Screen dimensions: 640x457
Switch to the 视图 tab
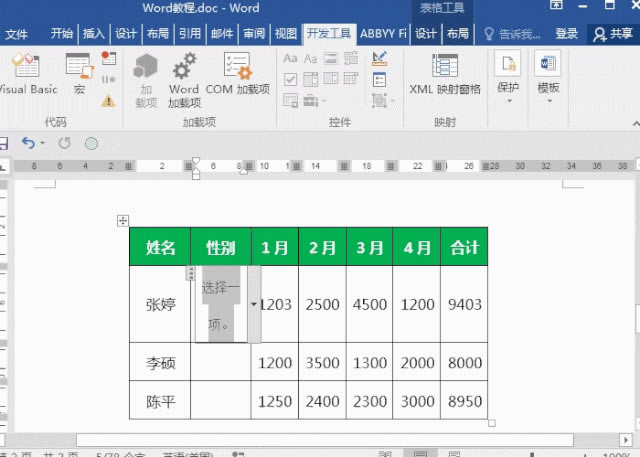click(x=286, y=33)
